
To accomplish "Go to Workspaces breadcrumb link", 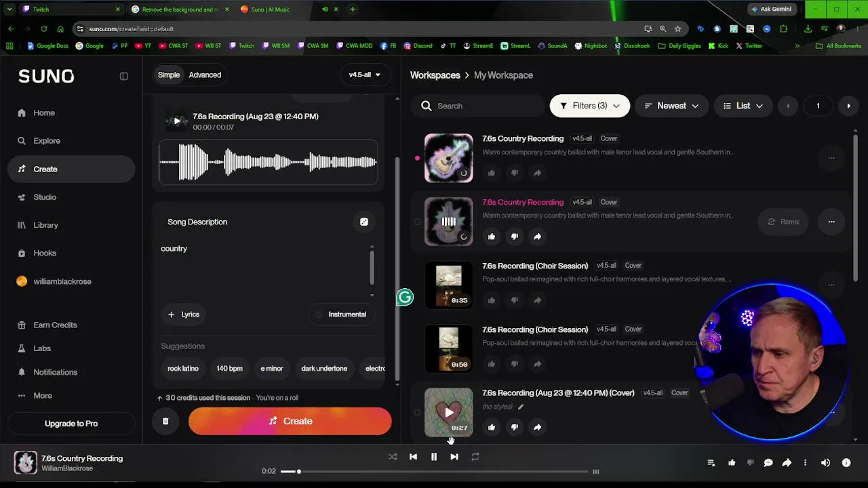I will pos(435,75).
